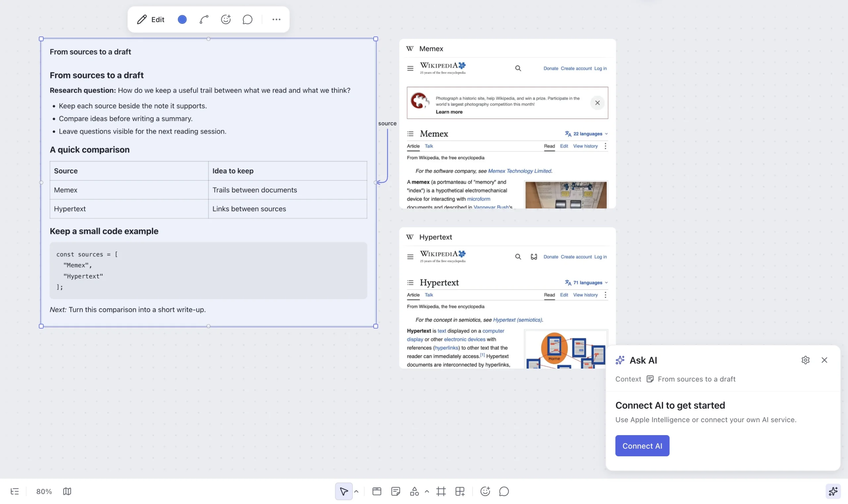Click the context note 'From sources to a draft'
848x504 pixels.
691,379
